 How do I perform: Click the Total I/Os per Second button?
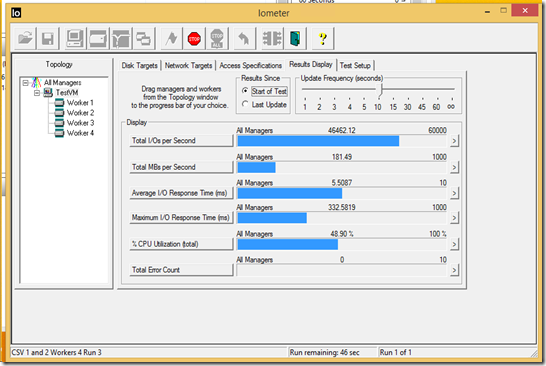pyautogui.click(x=181, y=141)
